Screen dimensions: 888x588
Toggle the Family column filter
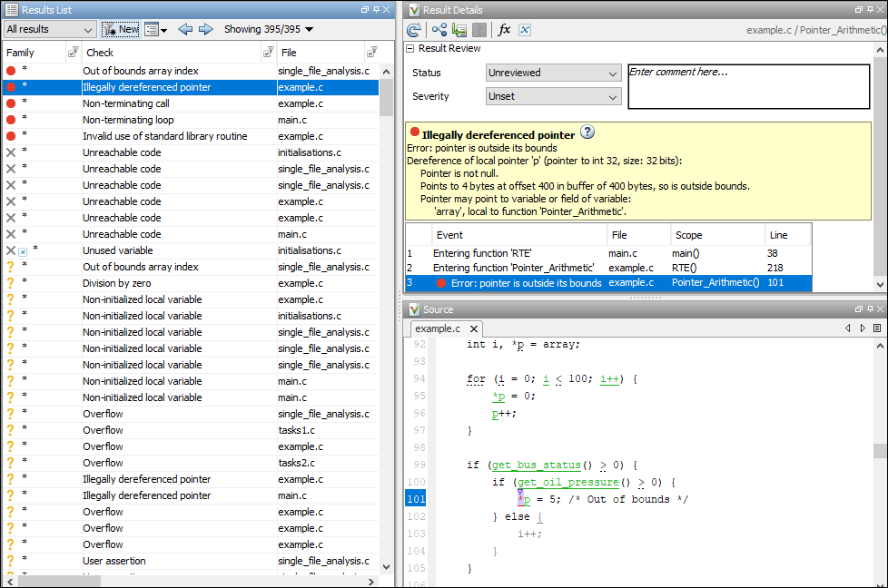coord(73,53)
